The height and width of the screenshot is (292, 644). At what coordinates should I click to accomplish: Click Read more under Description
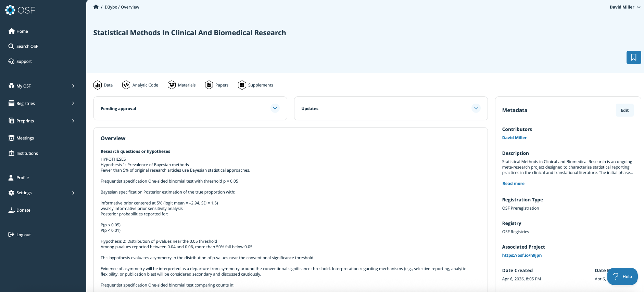[x=513, y=184]
